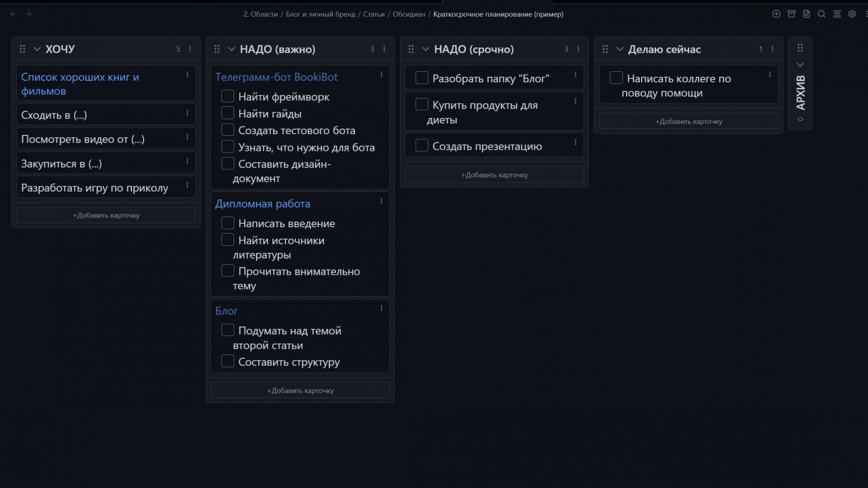Screen dimensions: 868x488
Task: Click the back navigation arrow at top left
Action: pos(13,14)
